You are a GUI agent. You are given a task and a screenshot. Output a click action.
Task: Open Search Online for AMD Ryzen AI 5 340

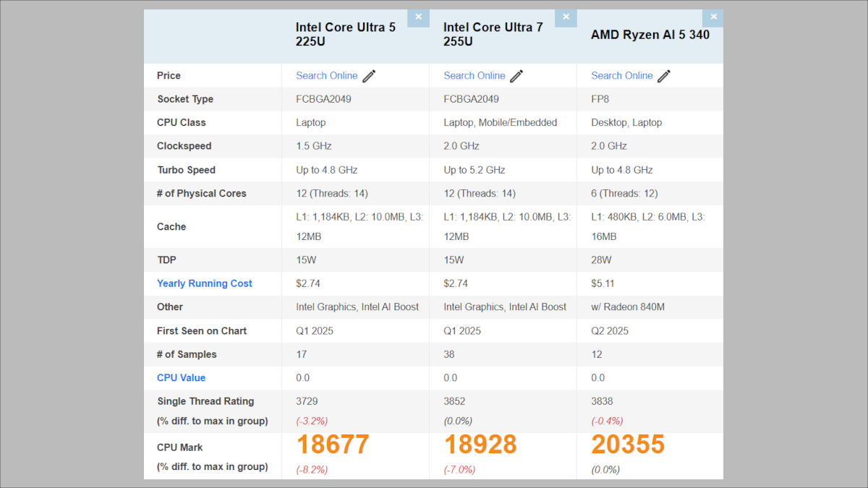click(x=621, y=75)
